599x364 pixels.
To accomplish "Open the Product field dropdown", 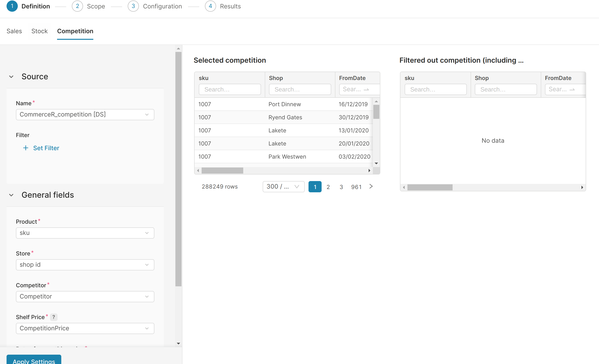I will click(x=85, y=233).
